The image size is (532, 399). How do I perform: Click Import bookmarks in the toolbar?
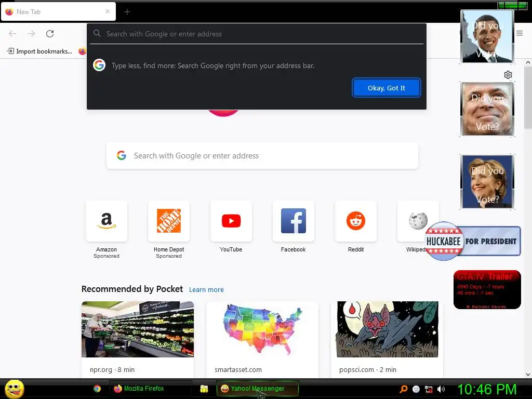(39, 51)
